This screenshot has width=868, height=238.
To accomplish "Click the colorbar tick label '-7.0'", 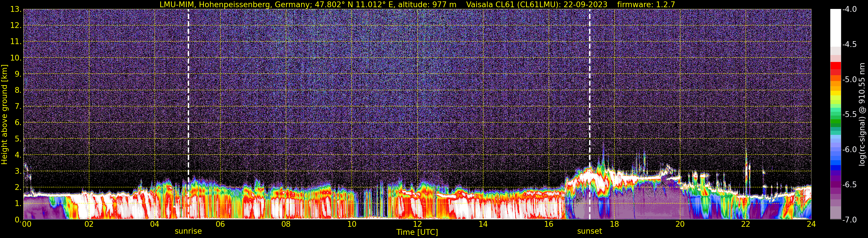I will (x=849, y=220).
